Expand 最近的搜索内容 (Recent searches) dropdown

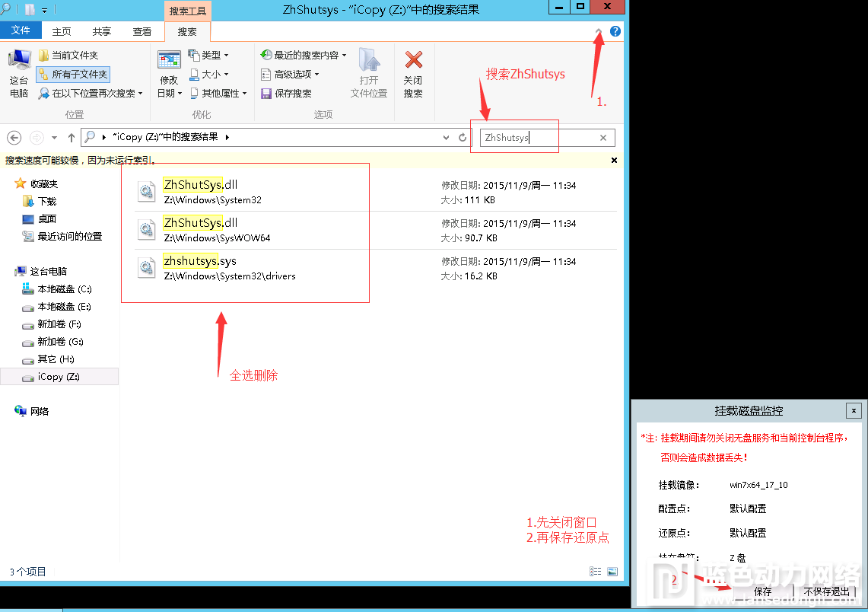(304, 56)
